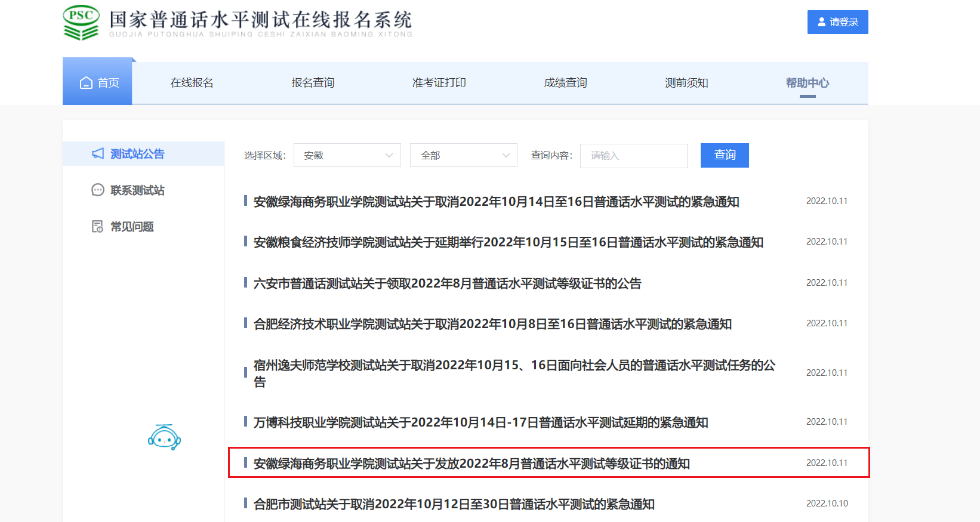Select 测试站公告 in the sidebar
The width and height of the screenshot is (980, 522).
(143, 154)
